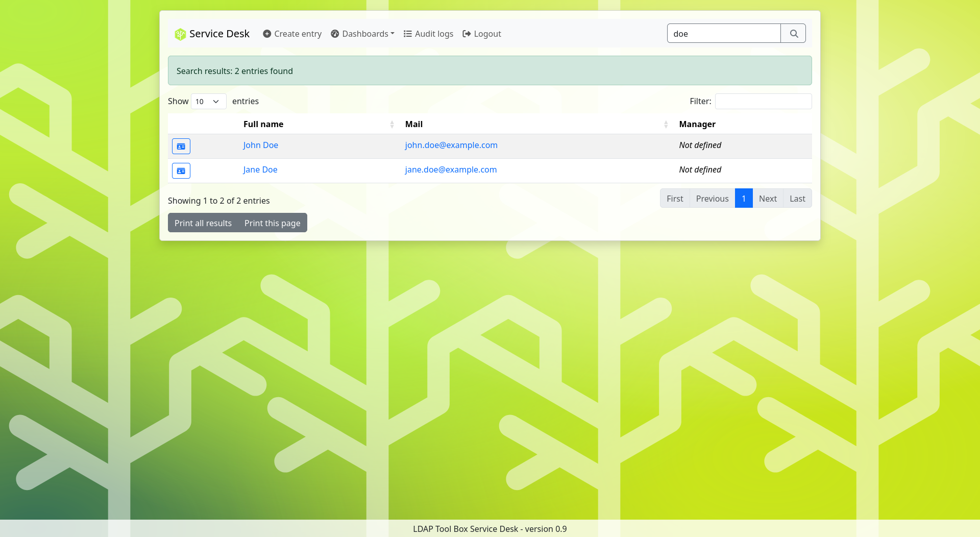Open the Jane Doe name link
Image resolution: width=980 pixels, height=537 pixels.
point(260,169)
